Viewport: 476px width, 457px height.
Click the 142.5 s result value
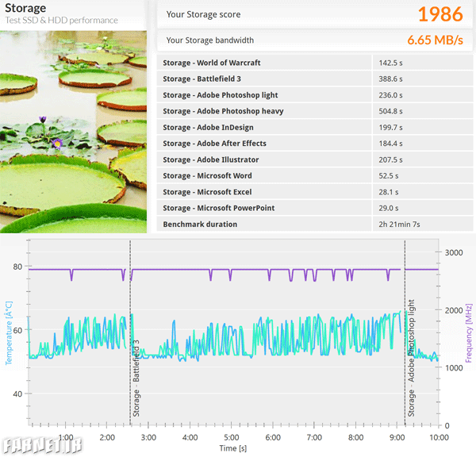tap(390, 63)
